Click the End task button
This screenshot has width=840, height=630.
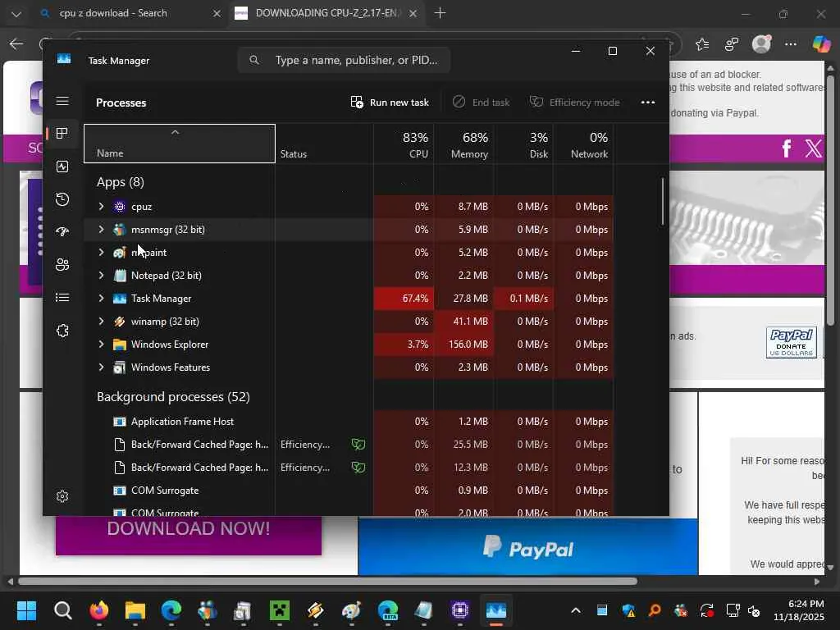coord(481,103)
